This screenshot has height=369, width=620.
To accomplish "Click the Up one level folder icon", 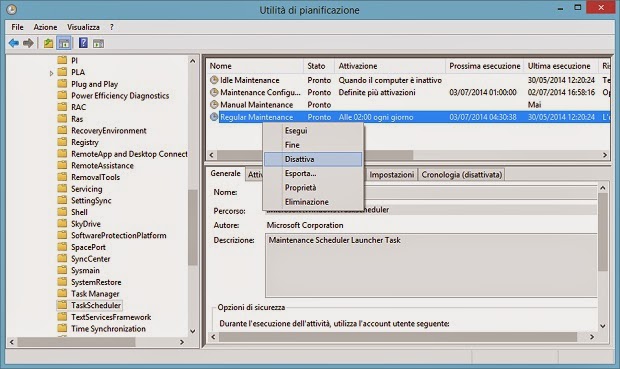I will pyautogui.click(x=48, y=43).
